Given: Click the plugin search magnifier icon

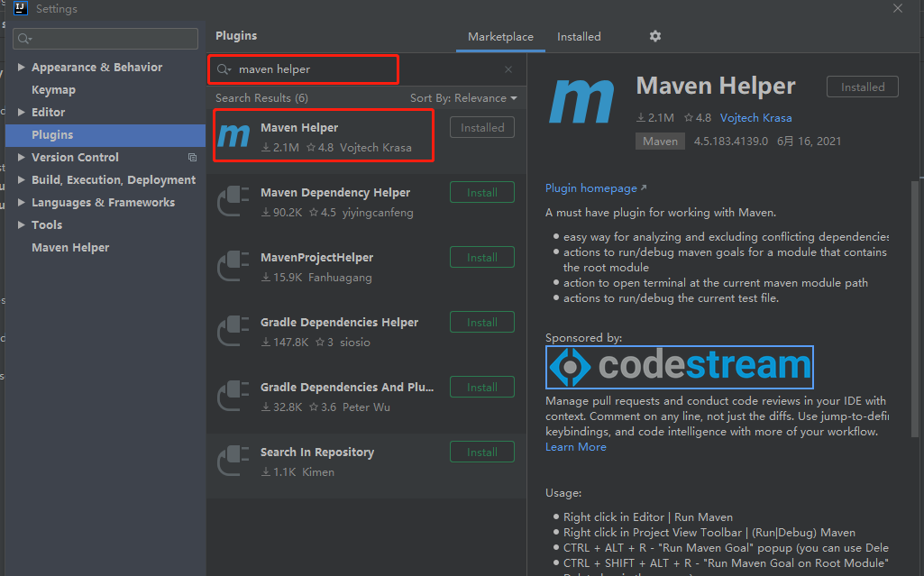Looking at the screenshot, I should pos(224,69).
